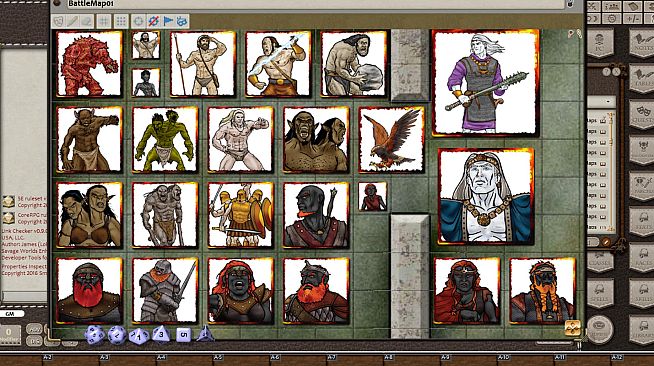
Task: Open the Quests sidebar button
Action: (x=642, y=114)
